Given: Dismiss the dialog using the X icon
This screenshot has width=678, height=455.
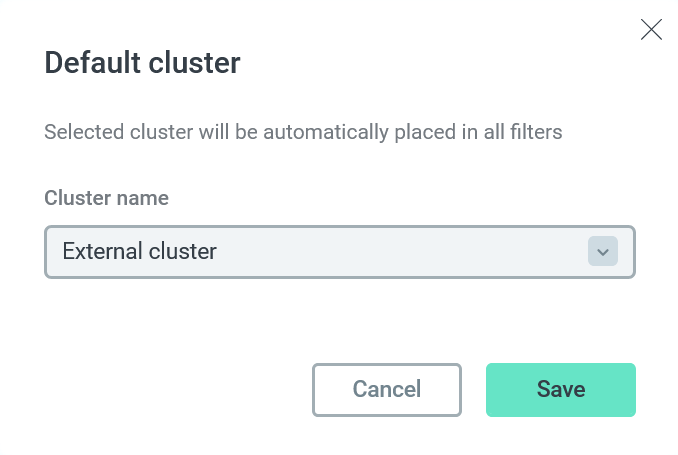Looking at the screenshot, I should [x=651, y=30].
